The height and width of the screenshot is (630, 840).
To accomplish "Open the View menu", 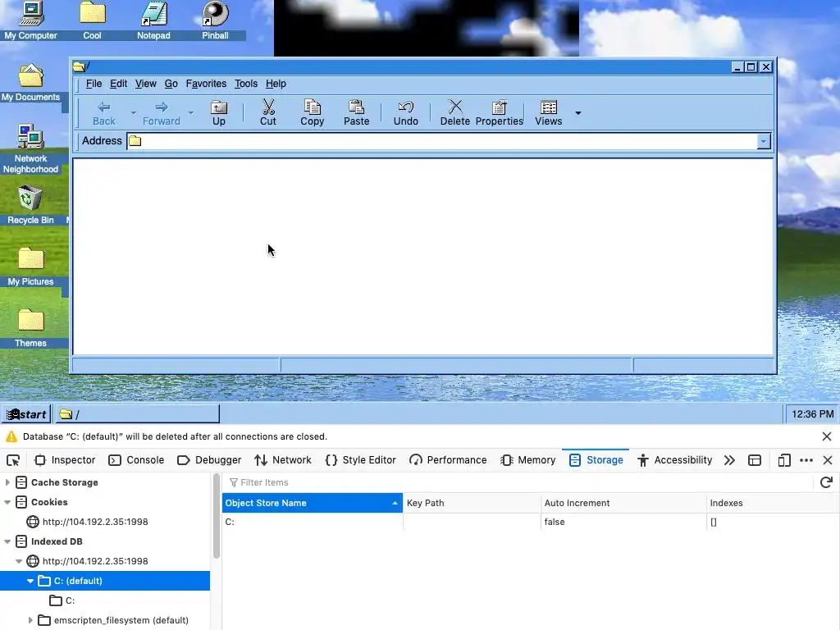I will pos(146,84).
